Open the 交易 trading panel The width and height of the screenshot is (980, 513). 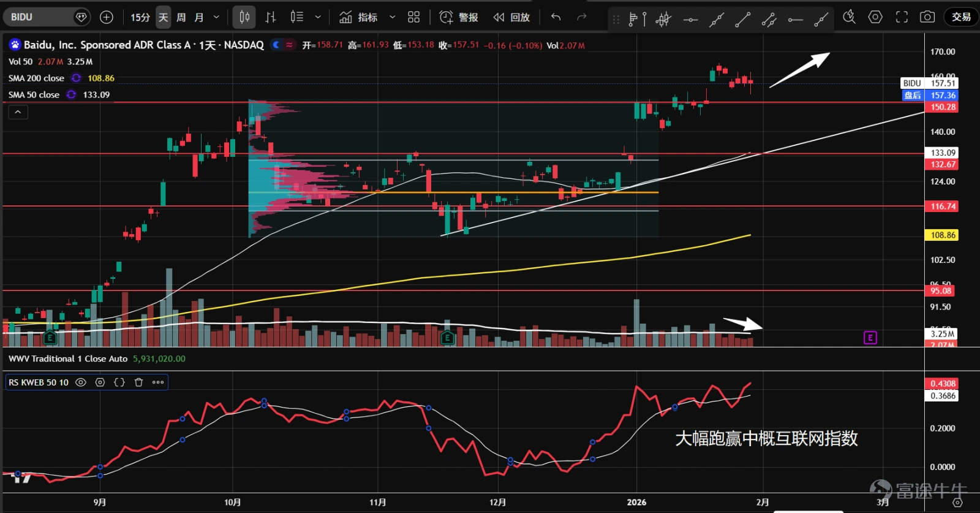pos(961,17)
